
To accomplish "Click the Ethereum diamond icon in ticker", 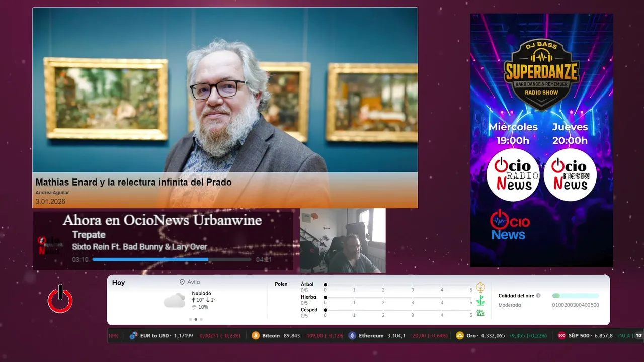I will (x=352, y=335).
